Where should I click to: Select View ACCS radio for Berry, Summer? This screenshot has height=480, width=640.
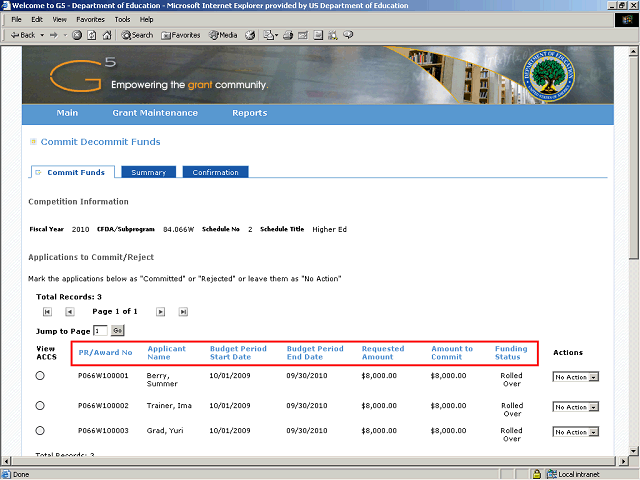click(40, 376)
